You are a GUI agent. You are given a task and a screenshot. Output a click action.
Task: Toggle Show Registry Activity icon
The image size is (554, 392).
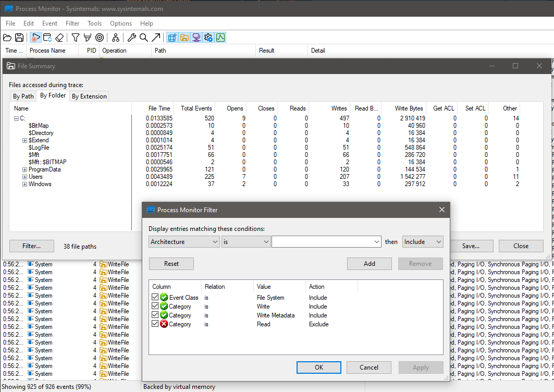(x=172, y=38)
